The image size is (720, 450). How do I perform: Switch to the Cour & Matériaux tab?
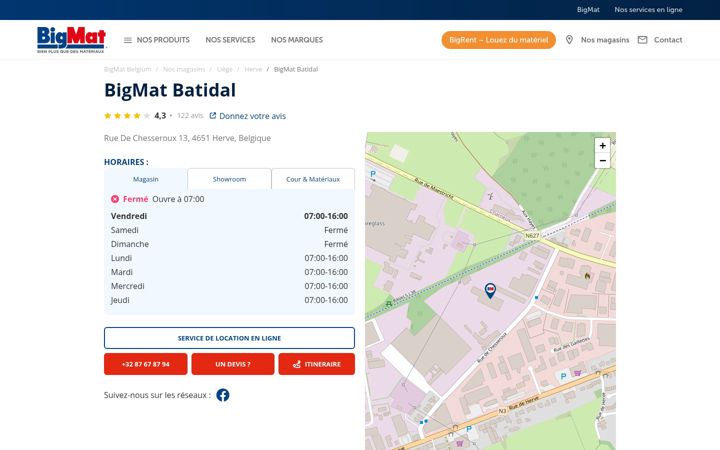pyautogui.click(x=313, y=179)
